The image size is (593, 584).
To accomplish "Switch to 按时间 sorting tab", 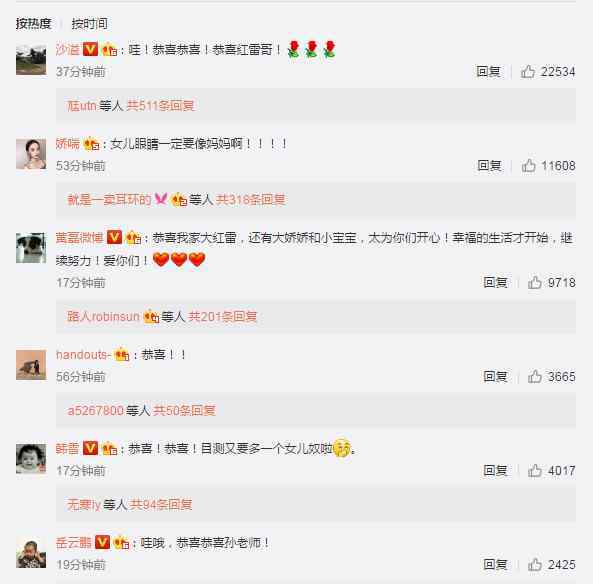I will click(90, 23).
